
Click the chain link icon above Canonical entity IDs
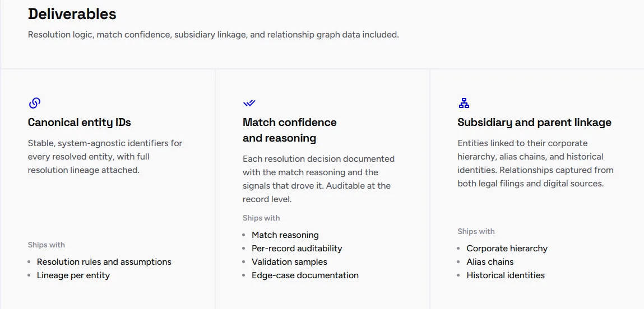pyautogui.click(x=35, y=103)
